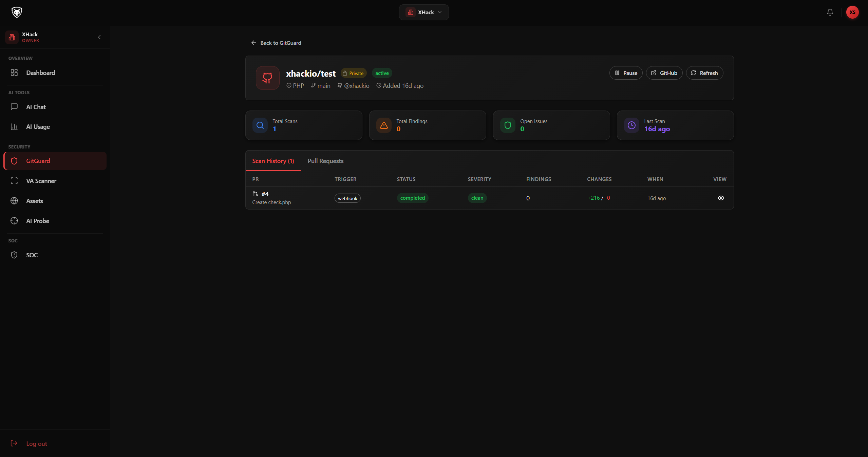This screenshot has width=868, height=457.
Task: Select the Scan History (1) tab
Action: click(273, 161)
